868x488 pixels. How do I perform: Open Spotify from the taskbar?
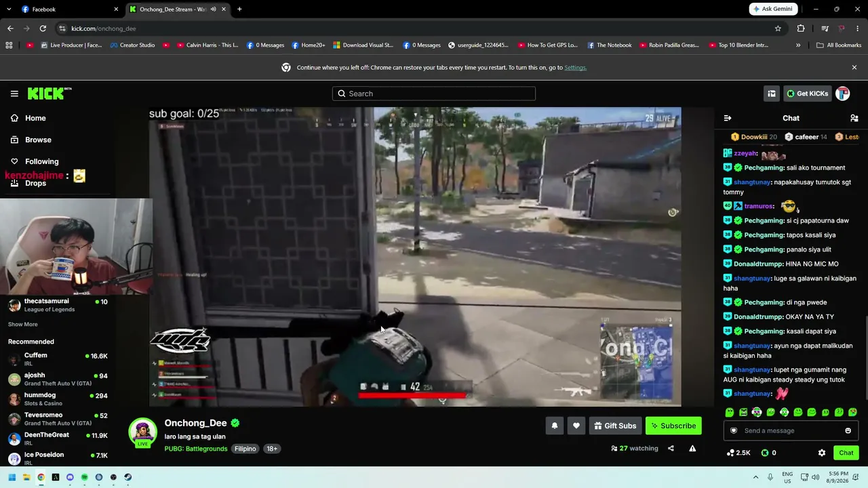(84, 477)
